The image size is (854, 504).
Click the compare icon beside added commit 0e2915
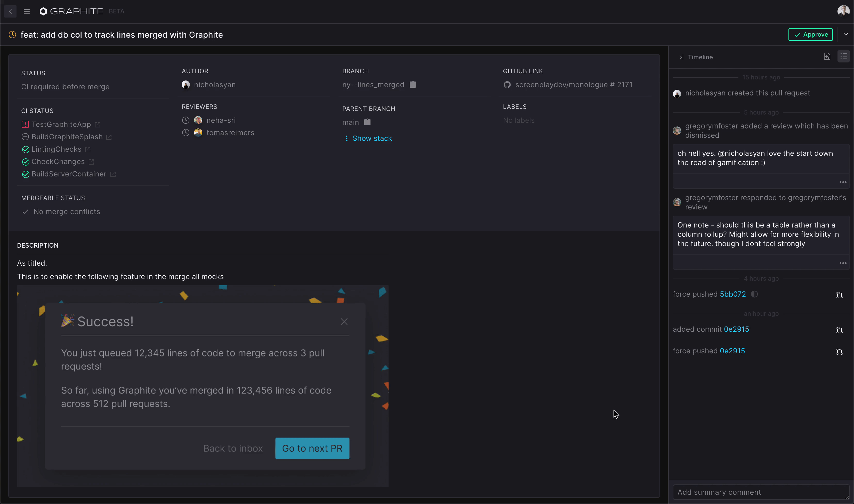839,330
